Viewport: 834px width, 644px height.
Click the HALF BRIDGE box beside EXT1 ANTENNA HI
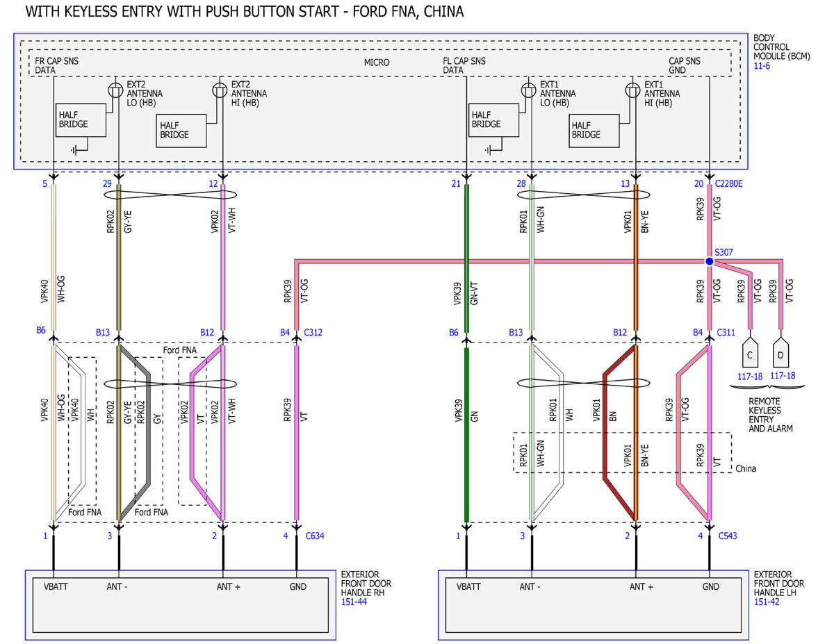(x=594, y=130)
